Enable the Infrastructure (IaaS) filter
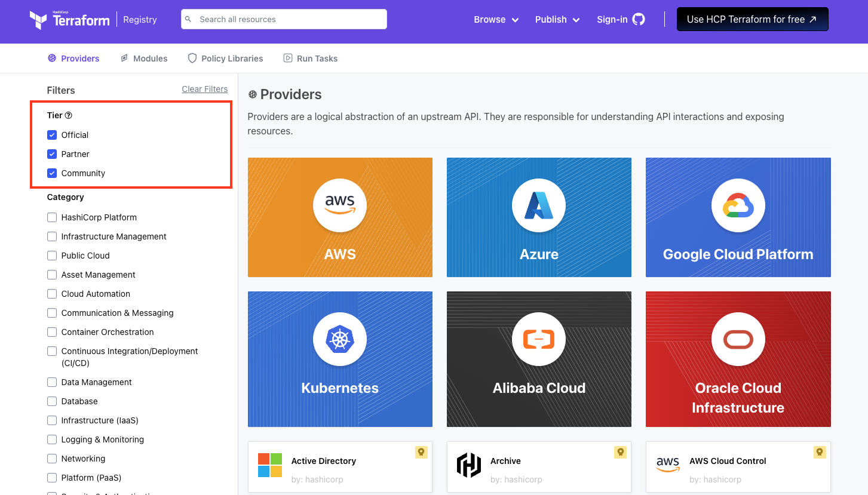Screen dimensions: 868x495 [x=52, y=420]
